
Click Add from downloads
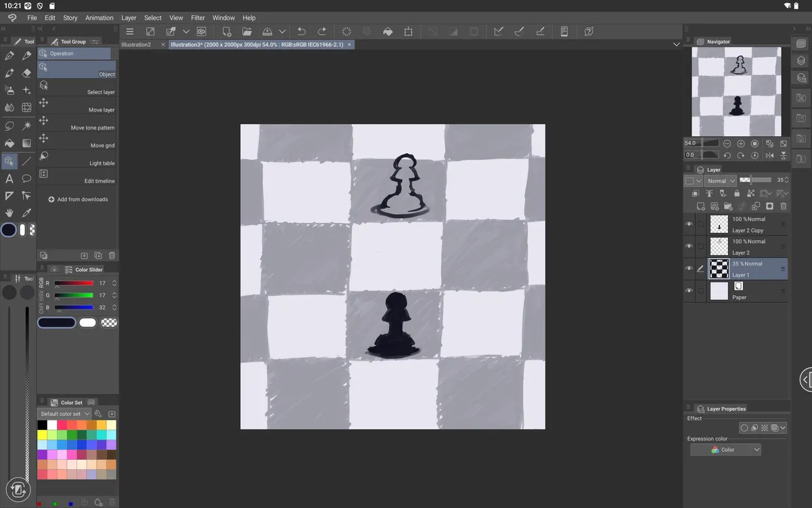tap(78, 199)
